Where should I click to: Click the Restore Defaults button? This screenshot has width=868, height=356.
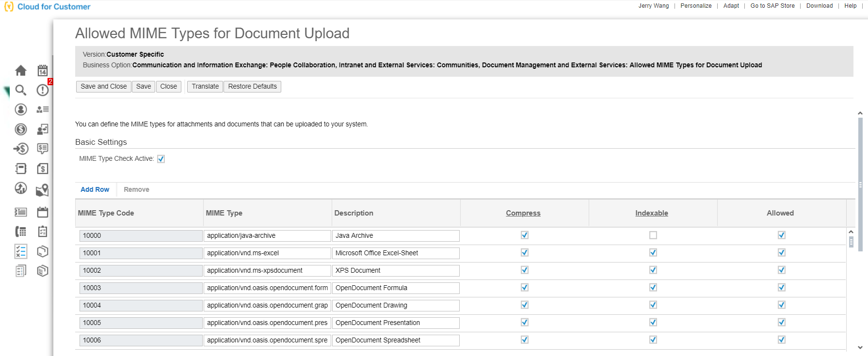tap(253, 87)
